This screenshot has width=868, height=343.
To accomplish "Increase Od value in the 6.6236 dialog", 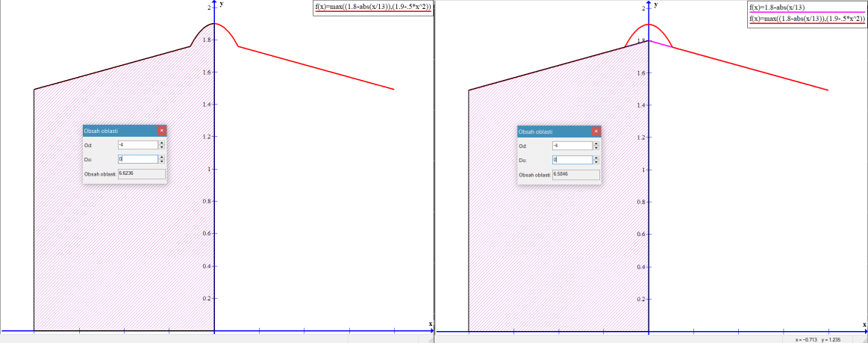I will pyautogui.click(x=162, y=143).
